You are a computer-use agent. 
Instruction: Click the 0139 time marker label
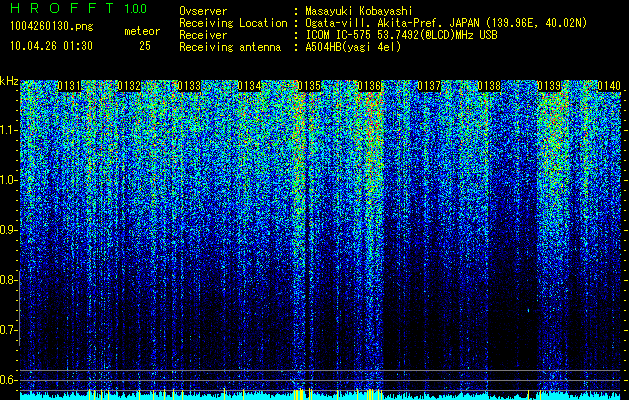click(x=549, y=86)
